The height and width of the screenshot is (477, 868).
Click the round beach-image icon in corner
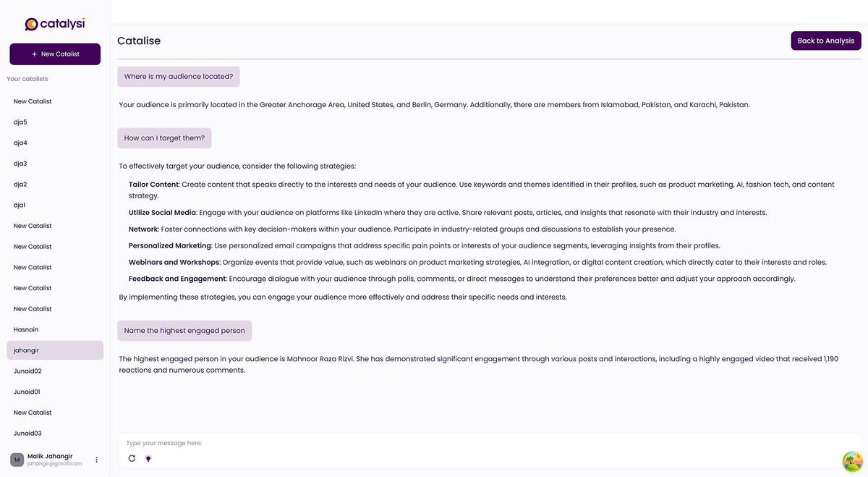coord(853,461)
